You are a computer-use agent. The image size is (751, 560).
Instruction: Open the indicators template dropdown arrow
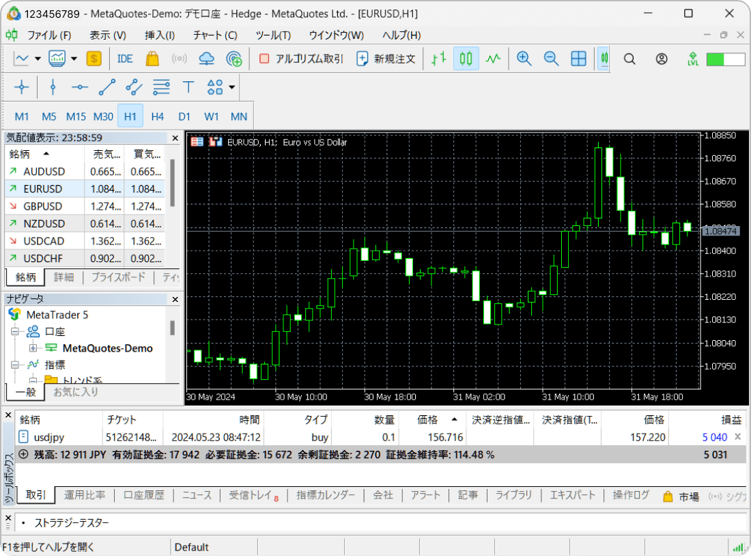pos(74,59)
